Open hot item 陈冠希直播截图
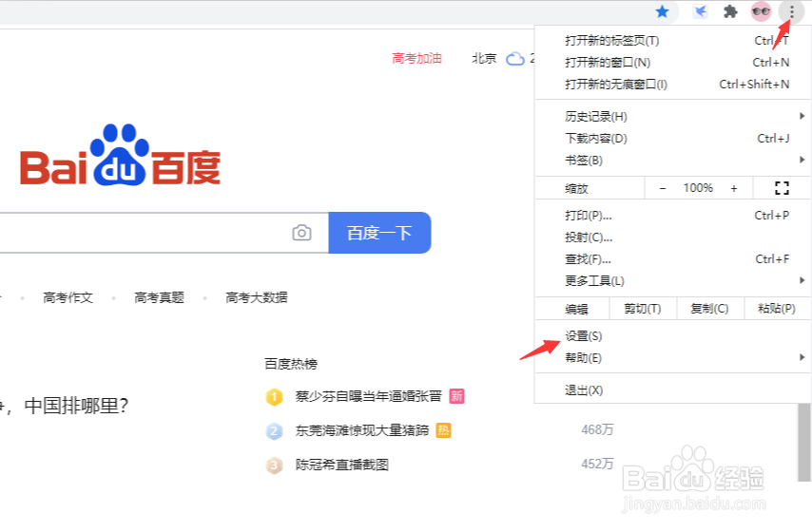Viewport: 812px width, 532px height. [x=341, y=465]
